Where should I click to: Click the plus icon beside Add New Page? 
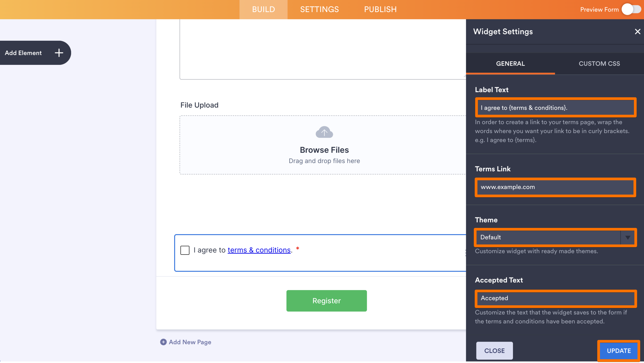tap(163, 342)
